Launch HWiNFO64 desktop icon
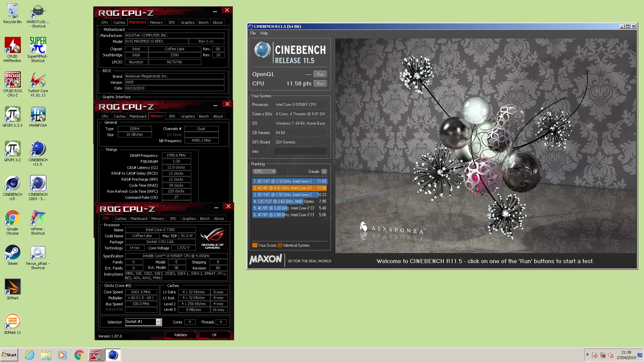The height and width of the screenshot is (362, 644). 38,117
